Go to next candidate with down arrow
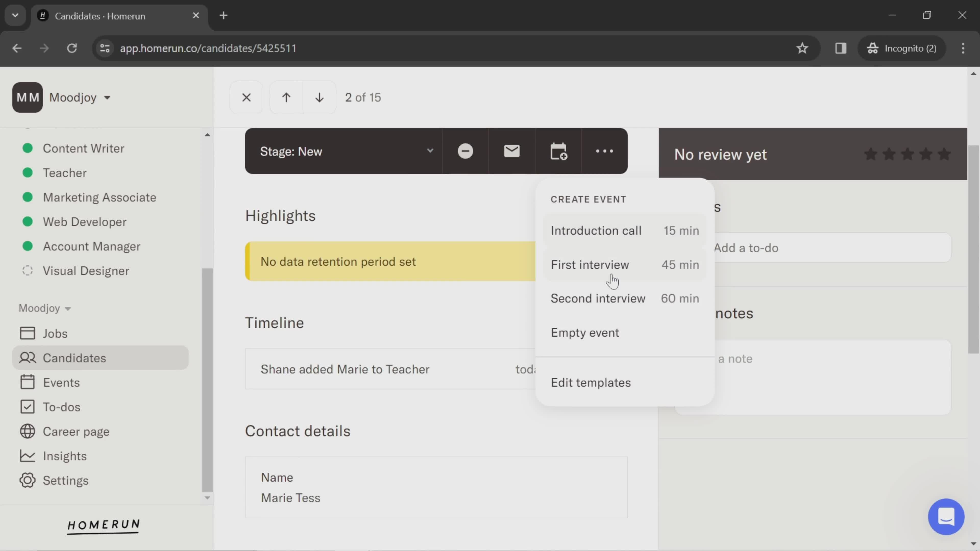 [x=320, y=97]
